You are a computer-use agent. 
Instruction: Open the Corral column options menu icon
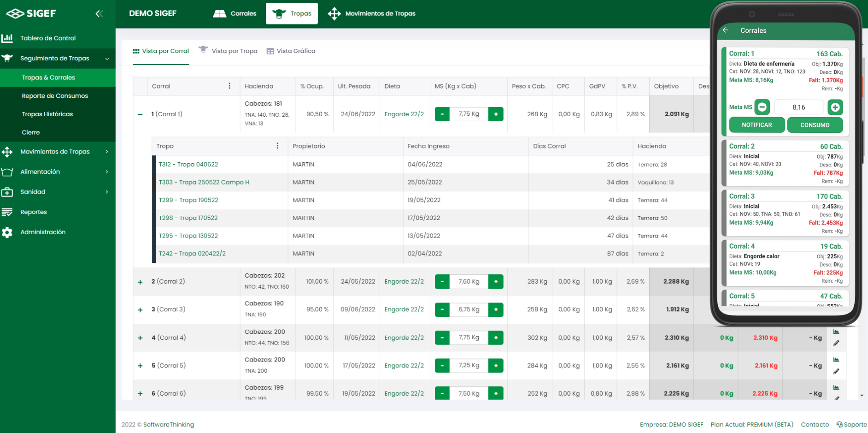pyautogui.click(x=229, y=86)
